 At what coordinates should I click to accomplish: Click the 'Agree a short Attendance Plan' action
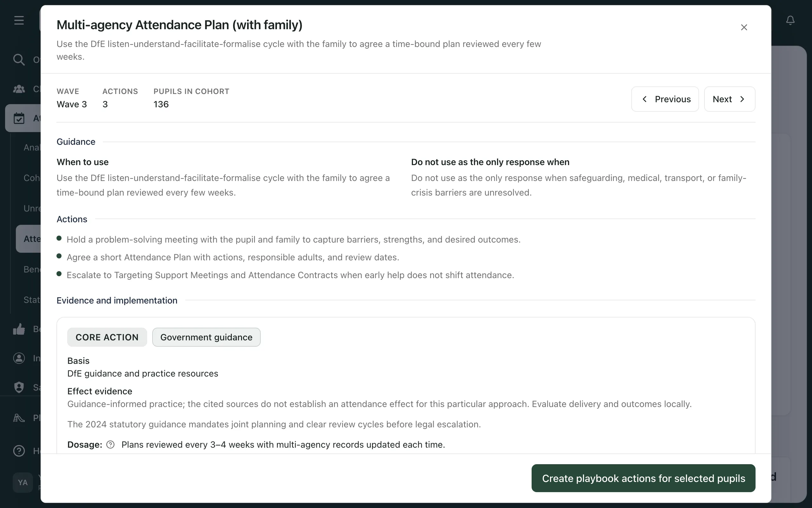click(x=233, y=257)
